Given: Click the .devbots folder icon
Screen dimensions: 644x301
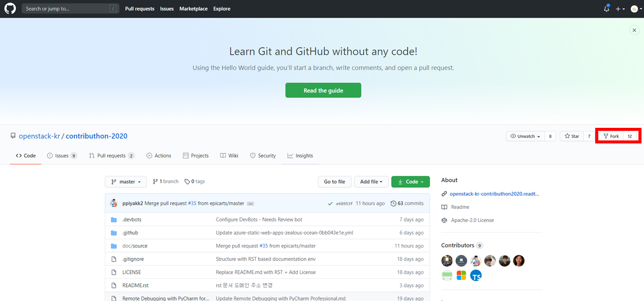Looking at the screenshot, I should pos(114,219).
